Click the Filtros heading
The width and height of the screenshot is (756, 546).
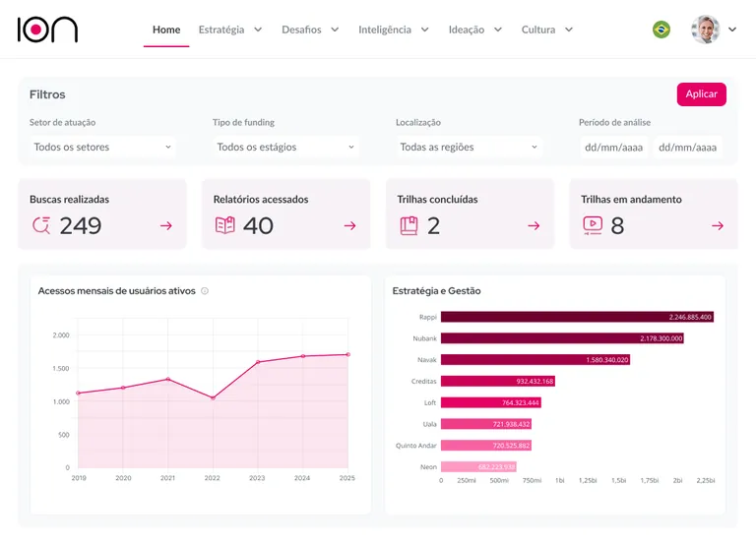[x=47, y=94]
